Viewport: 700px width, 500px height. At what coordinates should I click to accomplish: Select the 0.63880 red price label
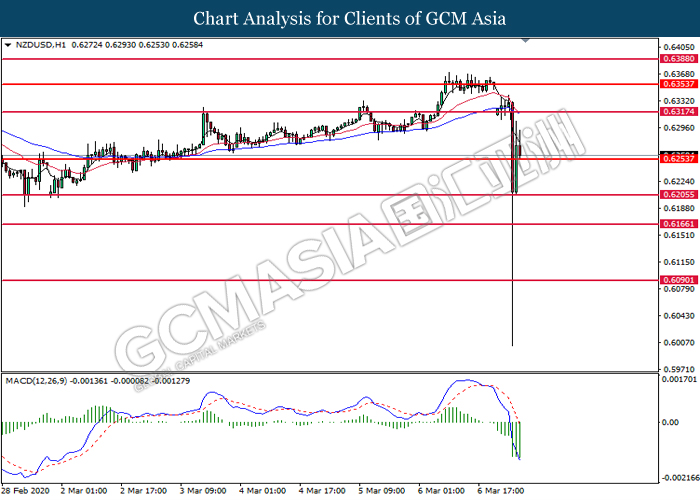click(679, 58)
